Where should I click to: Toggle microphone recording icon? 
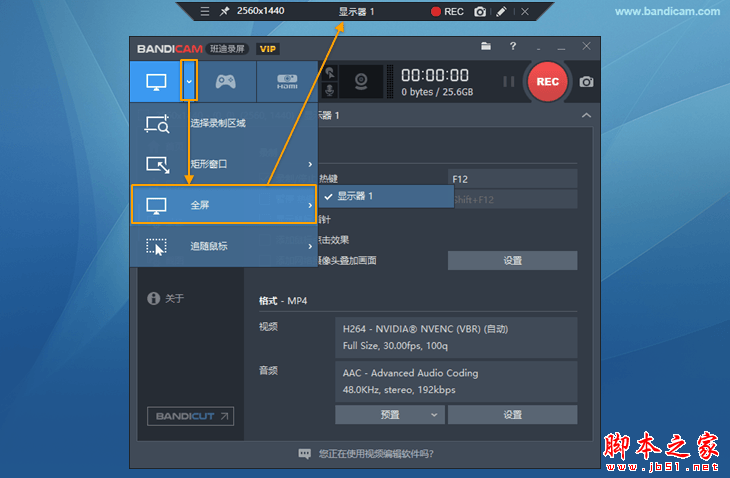click(330, 90)
